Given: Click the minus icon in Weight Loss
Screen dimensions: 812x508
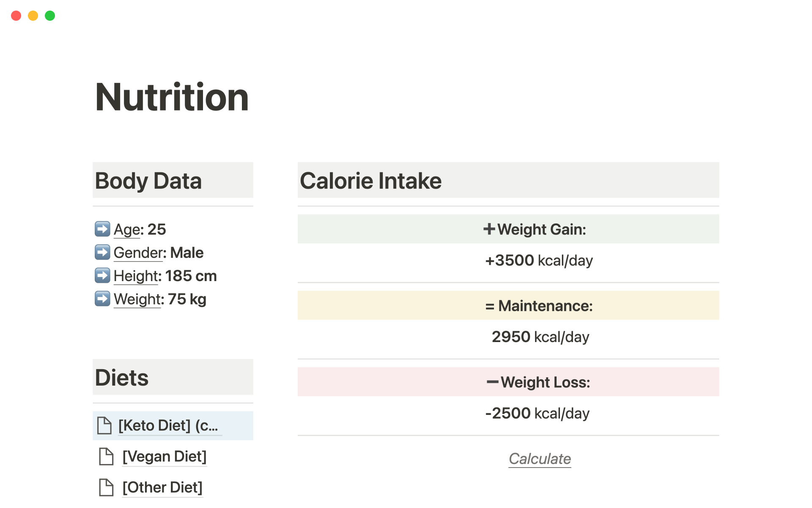Looking at the screenshot, I should click(x=492, y=382).
